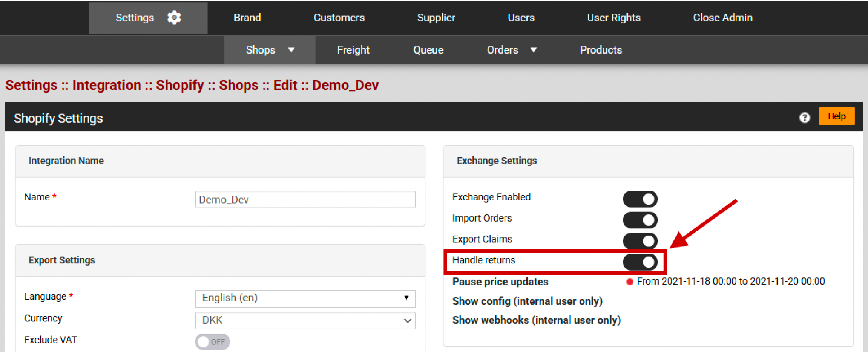The width and height of the screenshot is (868, 352).
Task: Open the Brand menu
Action: (x=247, y=18)
